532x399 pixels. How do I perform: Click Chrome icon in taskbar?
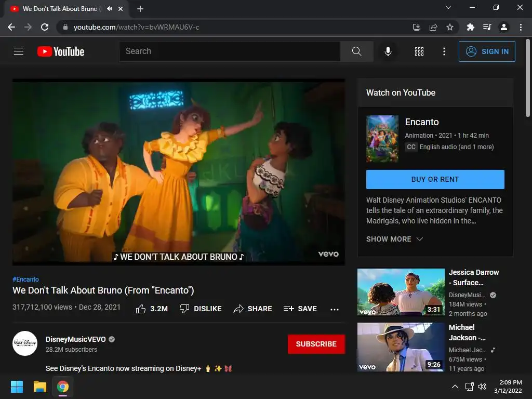pyautogui.click(x=63, y=387)
